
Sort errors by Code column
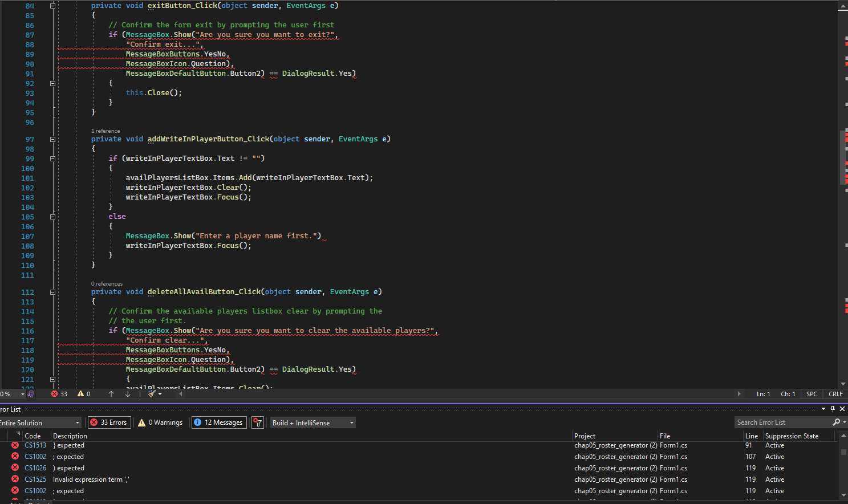(x=33, y=436)
